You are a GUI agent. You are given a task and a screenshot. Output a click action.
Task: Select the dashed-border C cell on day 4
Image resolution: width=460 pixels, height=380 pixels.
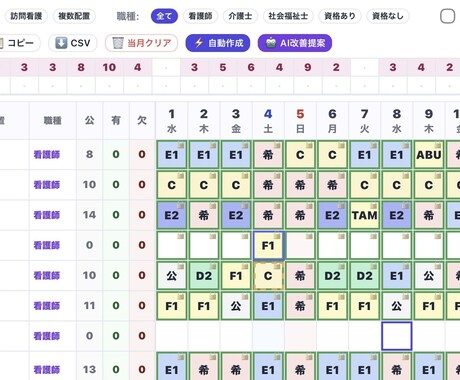pos(268,276)
